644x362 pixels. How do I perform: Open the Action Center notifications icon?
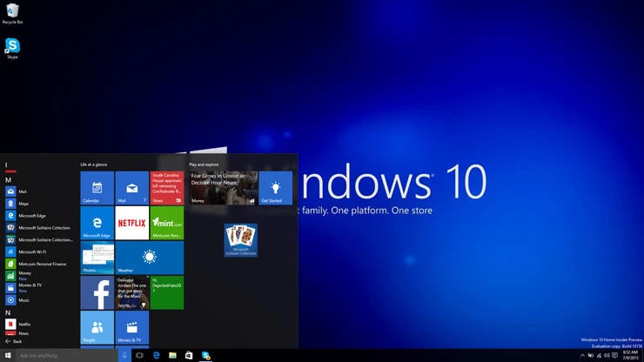614,356
